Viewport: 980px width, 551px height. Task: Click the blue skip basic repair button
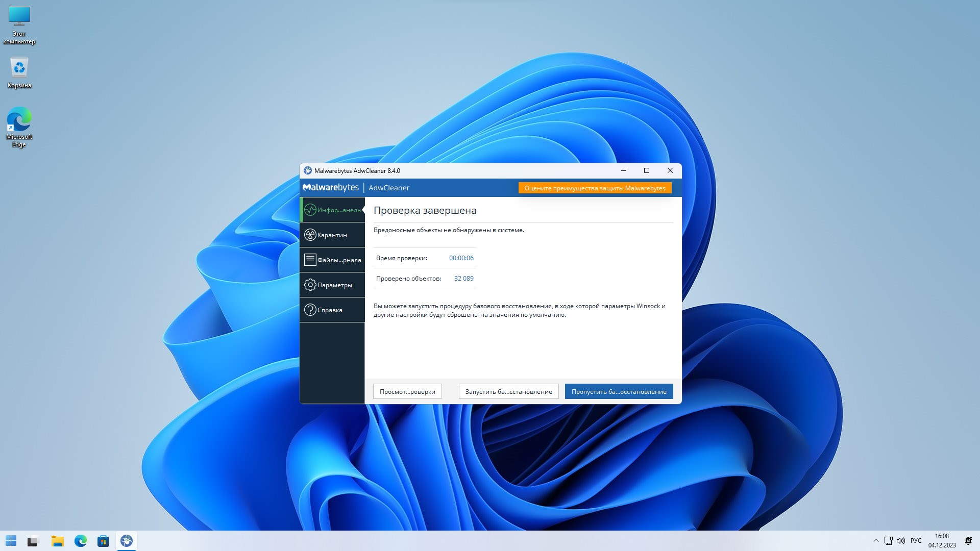pos(619,391)
